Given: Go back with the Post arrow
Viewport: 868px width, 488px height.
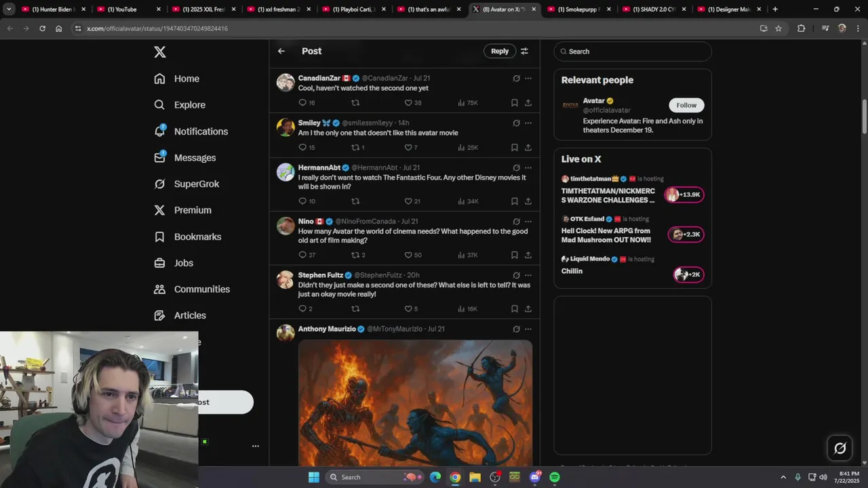Looking at the screenshot, I should (x=281, y=51).
